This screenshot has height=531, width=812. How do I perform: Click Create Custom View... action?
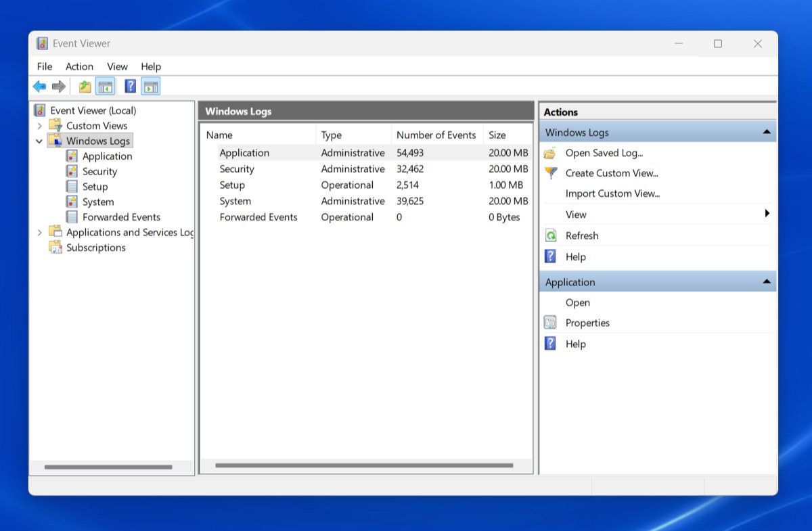point(612,173)
